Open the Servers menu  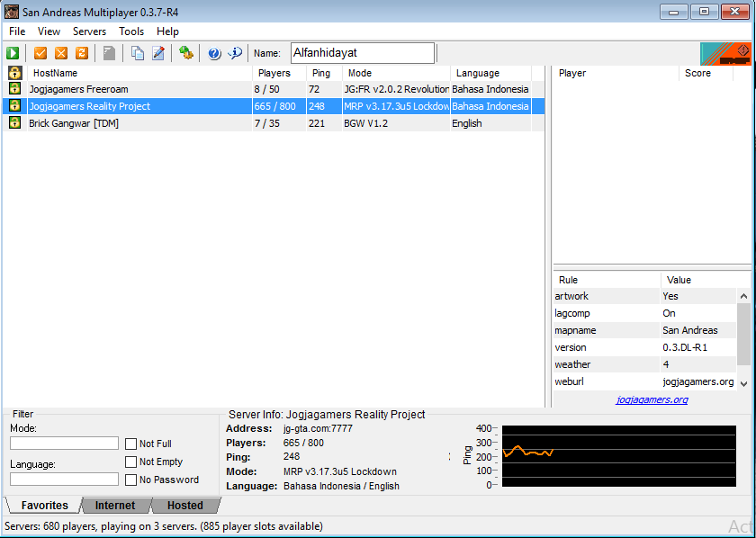click(x=90, y=31)
